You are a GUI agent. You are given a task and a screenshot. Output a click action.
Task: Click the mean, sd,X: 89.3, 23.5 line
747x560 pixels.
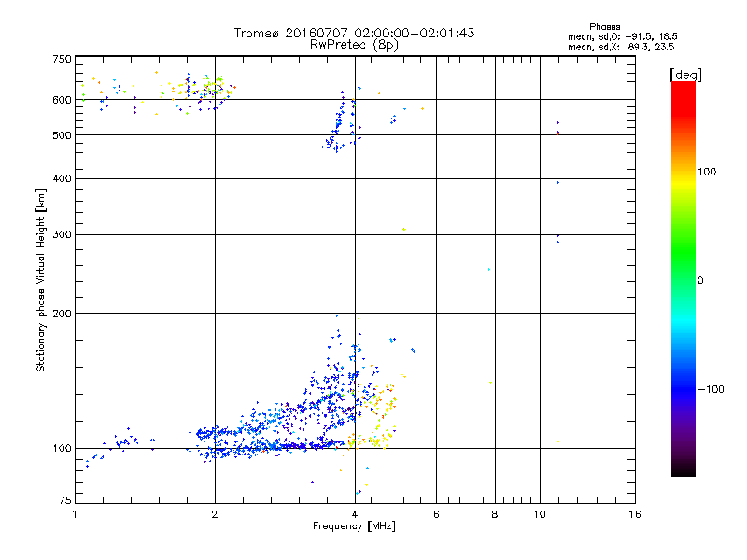(621, 47)
